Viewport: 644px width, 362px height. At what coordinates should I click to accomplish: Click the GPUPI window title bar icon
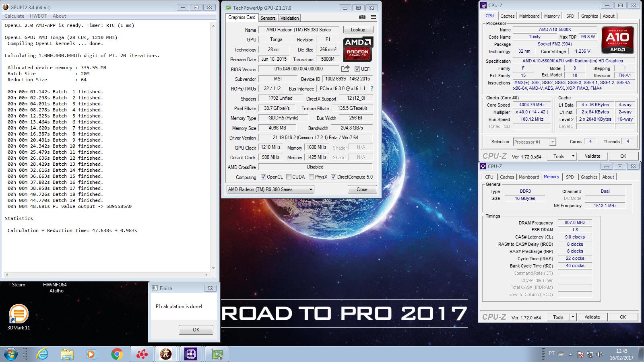coord(5,8)
